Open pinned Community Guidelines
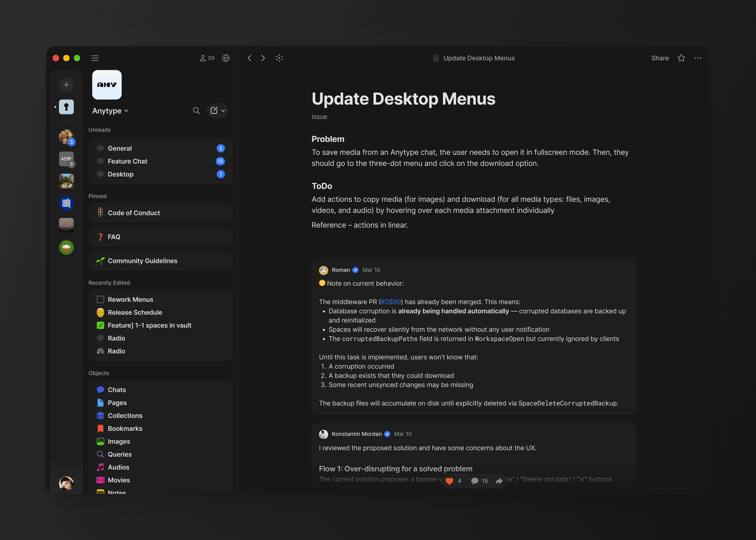The image size is (756, 540). click(160, 261)
